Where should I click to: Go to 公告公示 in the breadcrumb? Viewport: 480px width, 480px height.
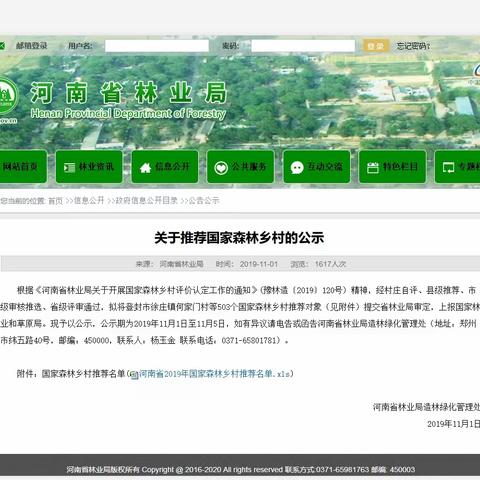click(x=204, y=200)
